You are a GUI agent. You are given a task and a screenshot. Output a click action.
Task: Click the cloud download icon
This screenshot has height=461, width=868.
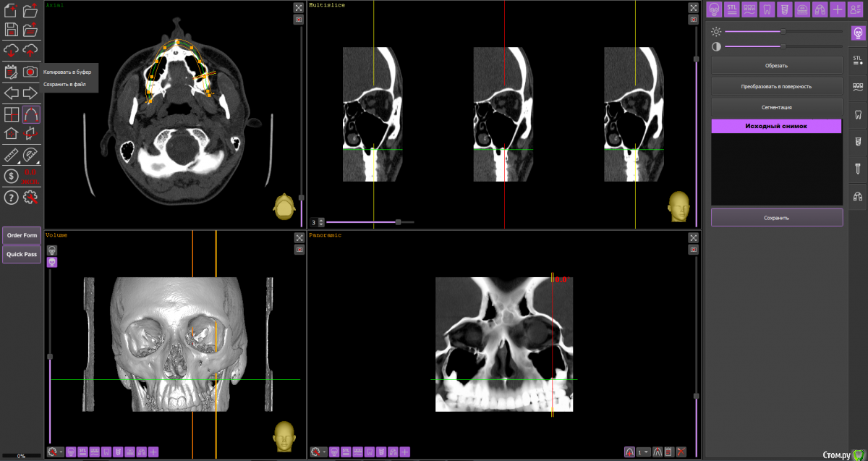tap(11, 50)
